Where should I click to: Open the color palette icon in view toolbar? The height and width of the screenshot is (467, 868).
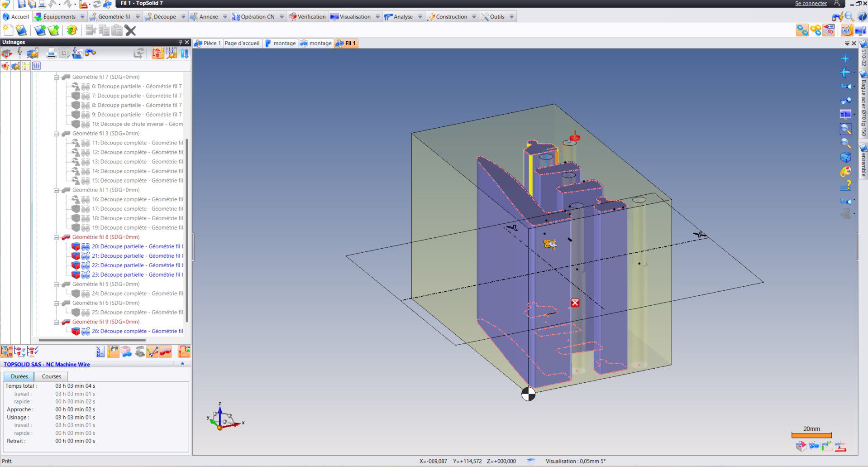pyautogui.click(x=845, y=172)
